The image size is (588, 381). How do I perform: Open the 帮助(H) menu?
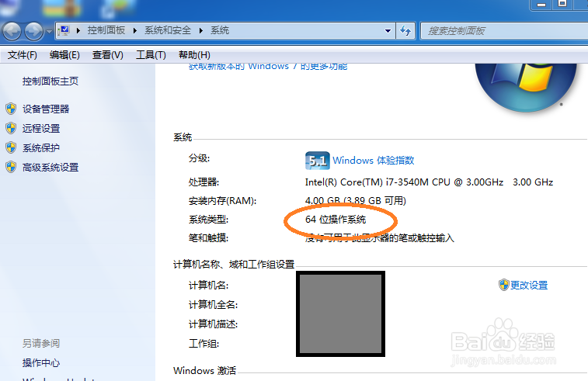click(x=194, y=55)
